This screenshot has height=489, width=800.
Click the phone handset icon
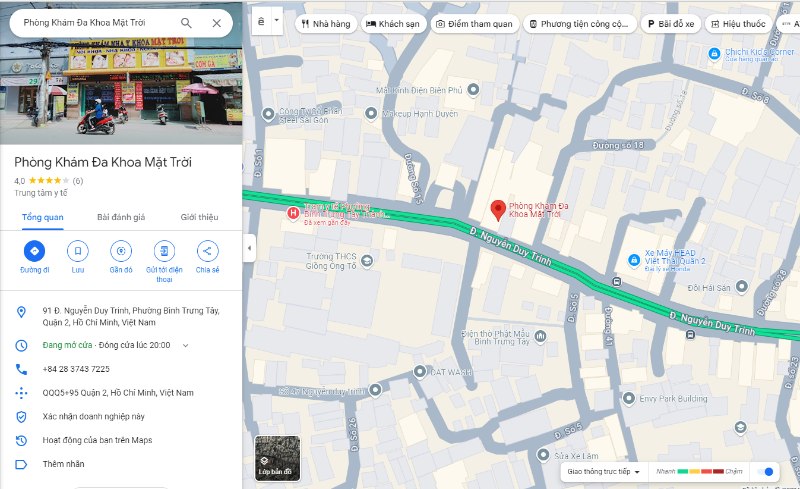(x=21, y=369)
